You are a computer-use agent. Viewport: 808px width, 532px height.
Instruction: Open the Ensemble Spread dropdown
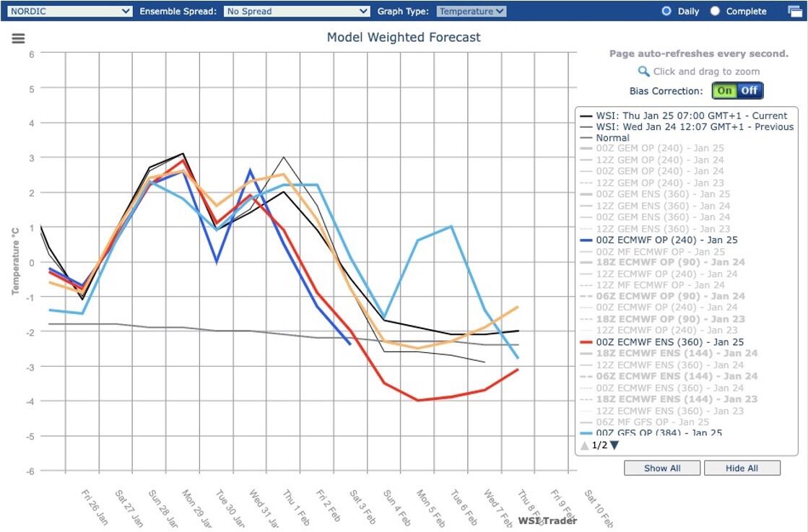296,11
